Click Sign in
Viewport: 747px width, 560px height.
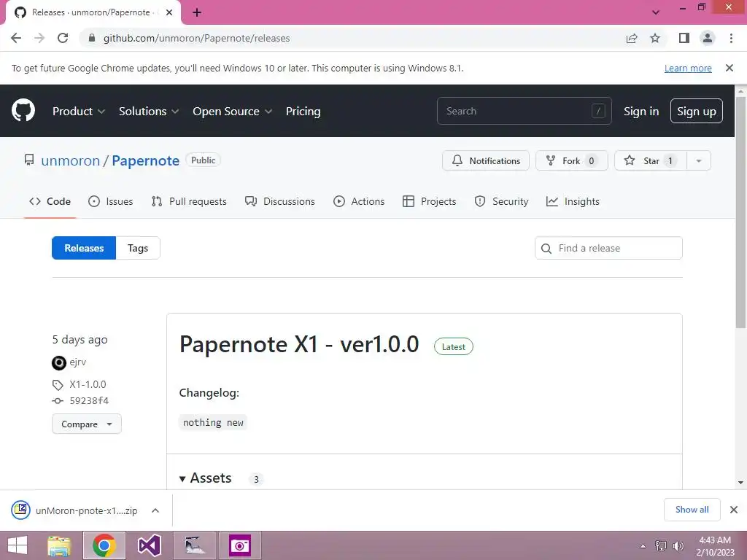[641, 111]
